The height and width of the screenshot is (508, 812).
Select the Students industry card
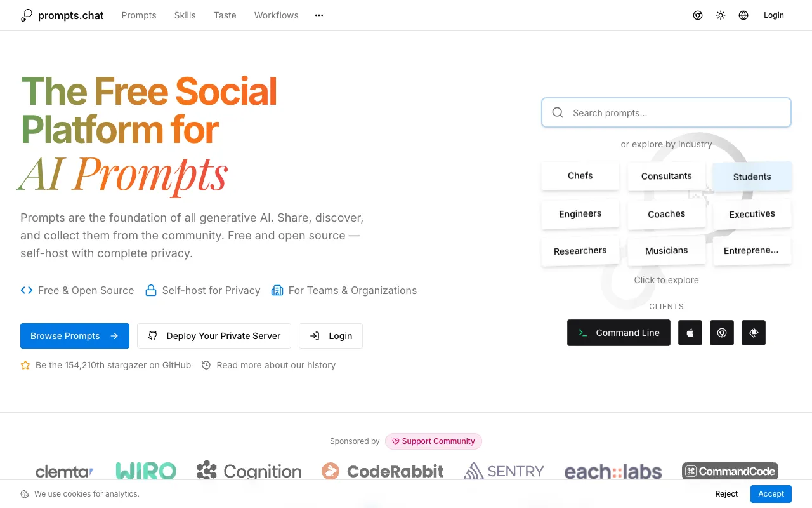[752, 177]
